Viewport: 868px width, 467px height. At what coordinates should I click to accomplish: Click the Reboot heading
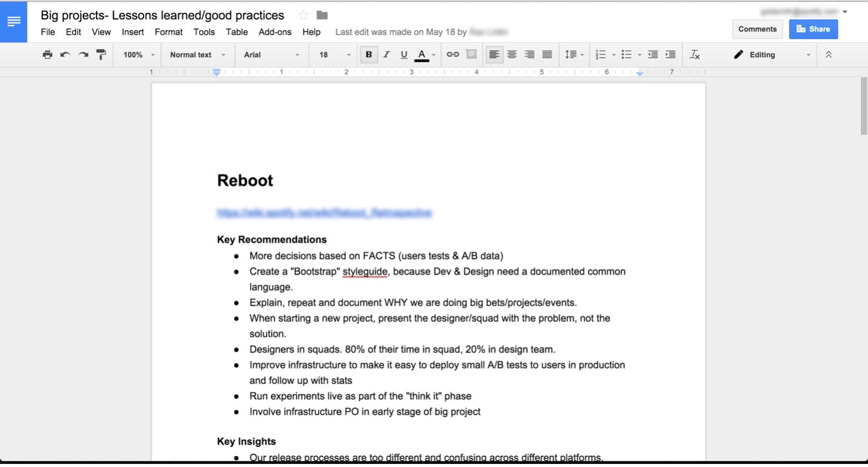(x=245, y=181)
